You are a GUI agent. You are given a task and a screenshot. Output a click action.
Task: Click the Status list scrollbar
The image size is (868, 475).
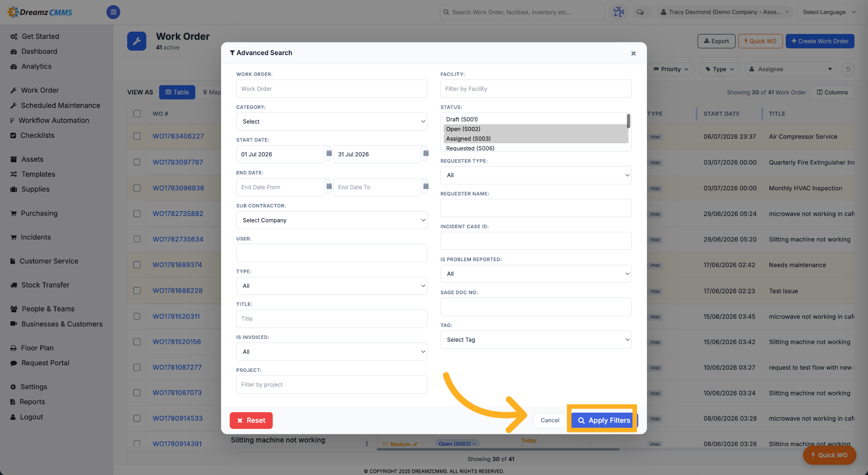click(628, 121)
